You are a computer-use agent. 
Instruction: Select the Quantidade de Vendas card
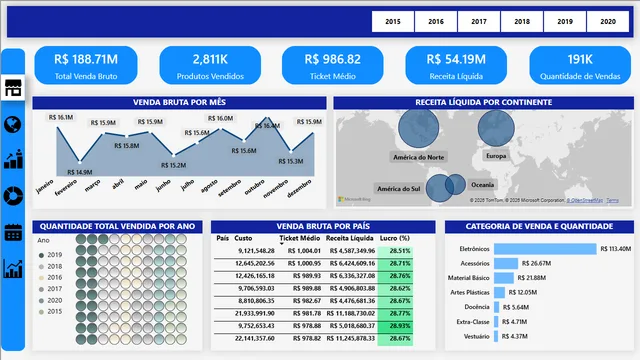580,65
